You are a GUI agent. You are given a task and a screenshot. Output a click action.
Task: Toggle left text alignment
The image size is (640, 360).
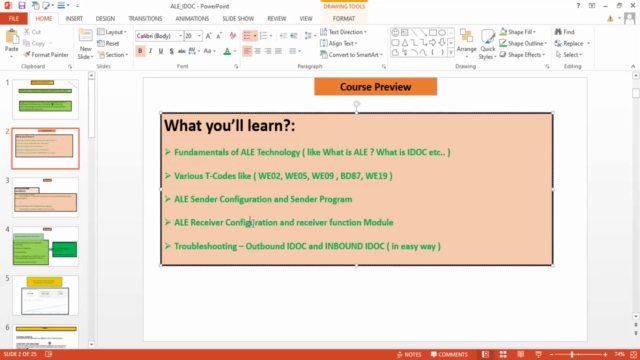click(x=247, y=51)
